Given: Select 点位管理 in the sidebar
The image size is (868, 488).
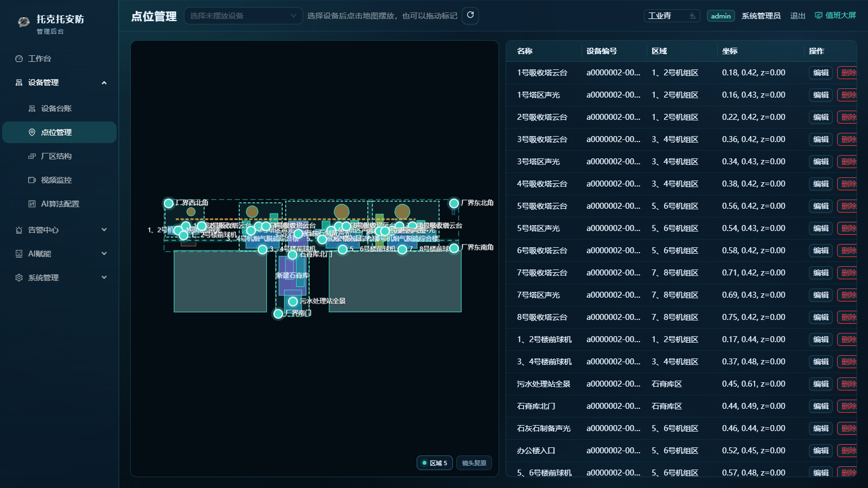Looking at the screenshot, I should click(59, 132).
